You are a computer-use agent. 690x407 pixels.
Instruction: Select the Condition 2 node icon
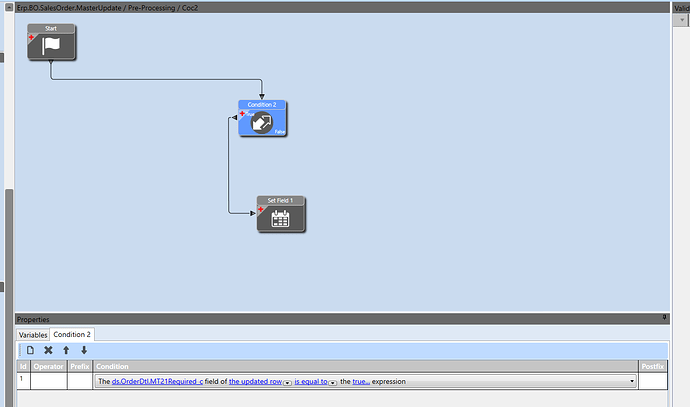[x=262, y=122]
